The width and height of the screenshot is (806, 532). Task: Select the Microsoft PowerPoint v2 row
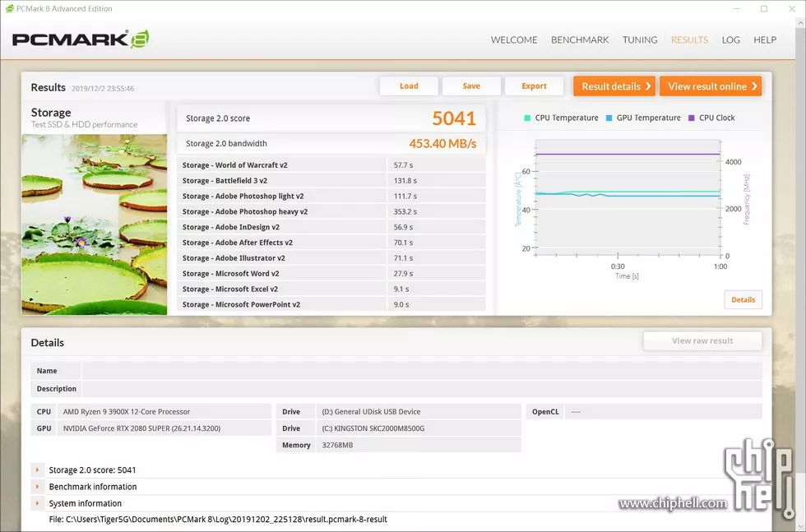331,304
